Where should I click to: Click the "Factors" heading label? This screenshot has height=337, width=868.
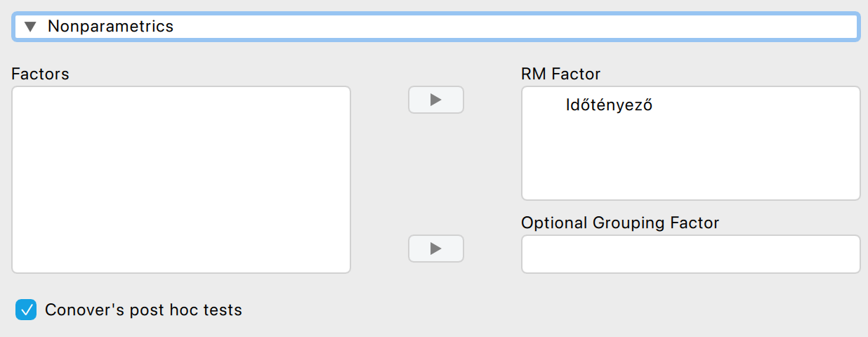[40, 74]
